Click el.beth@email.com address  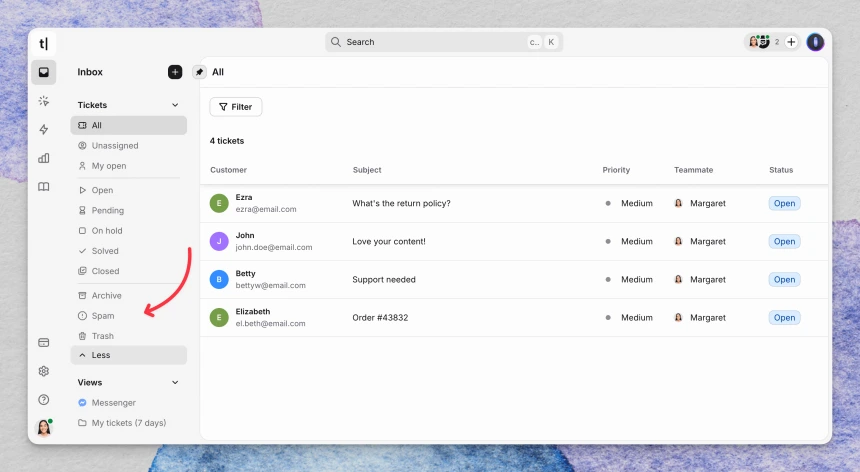pos(270,323)
